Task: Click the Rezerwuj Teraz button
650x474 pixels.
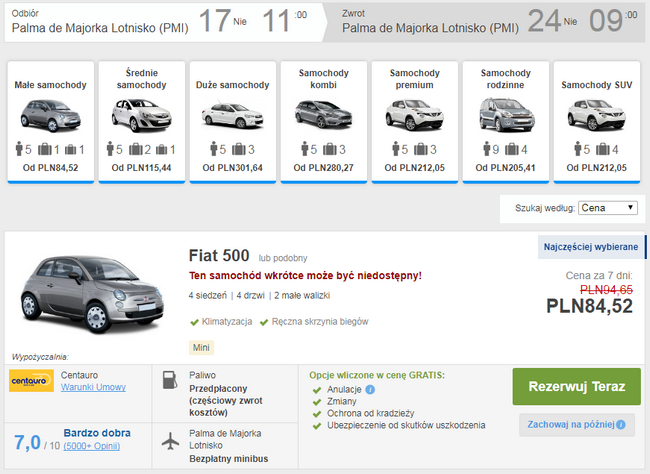Action: pyautogui.click(x=577, y=386)
